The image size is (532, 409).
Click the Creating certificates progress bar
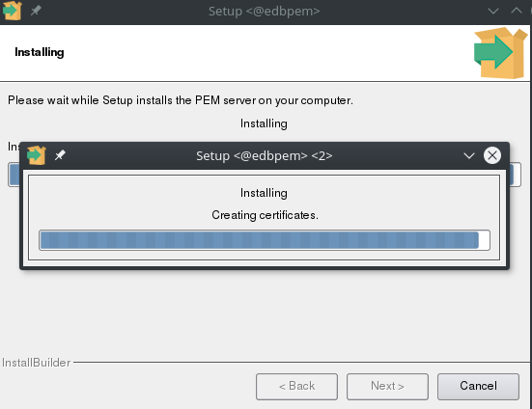(265, 240)
